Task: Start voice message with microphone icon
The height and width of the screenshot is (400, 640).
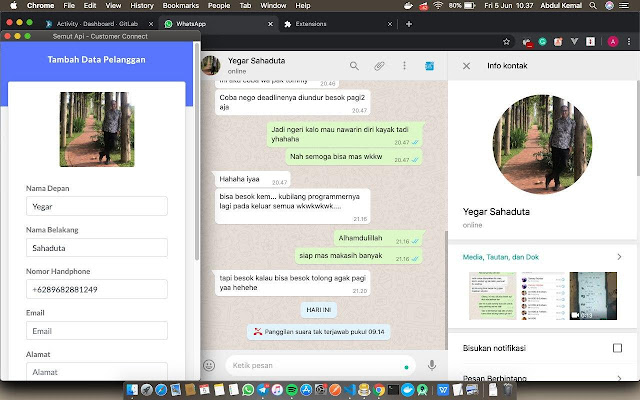Action: pyautogui.click(x=431, y=365)
